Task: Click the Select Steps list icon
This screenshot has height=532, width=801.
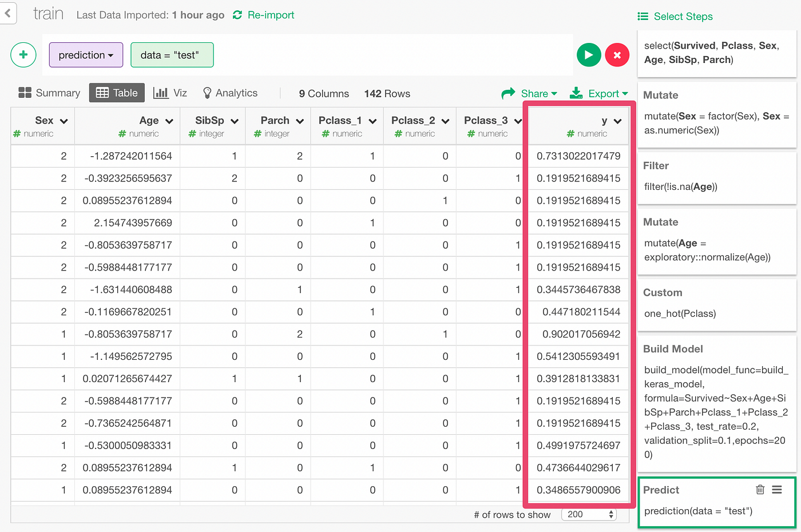Action: tap(643, 16)
